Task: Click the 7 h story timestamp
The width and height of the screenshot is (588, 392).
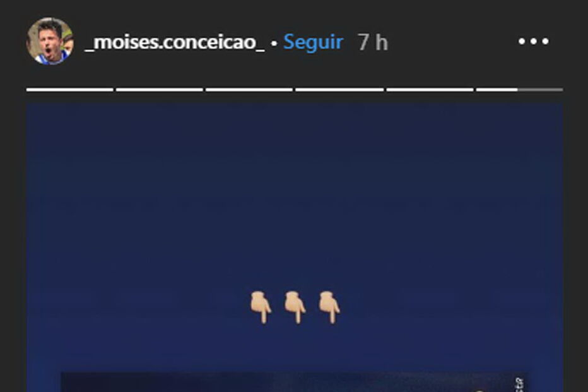Action: pos(372,42)
